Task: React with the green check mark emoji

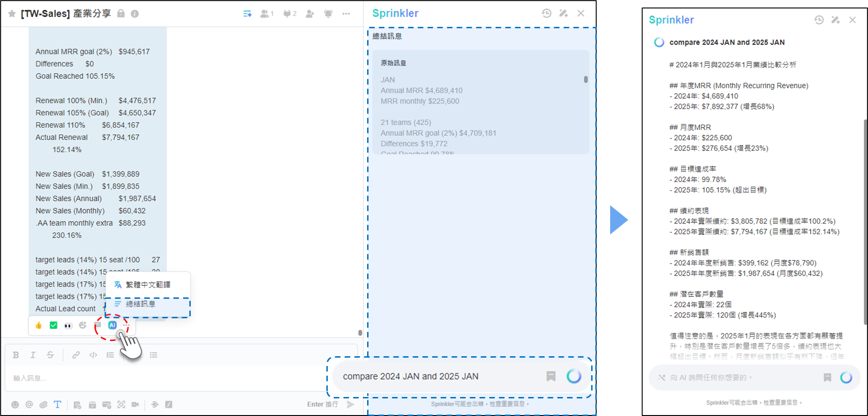Action: pos(54,326)
